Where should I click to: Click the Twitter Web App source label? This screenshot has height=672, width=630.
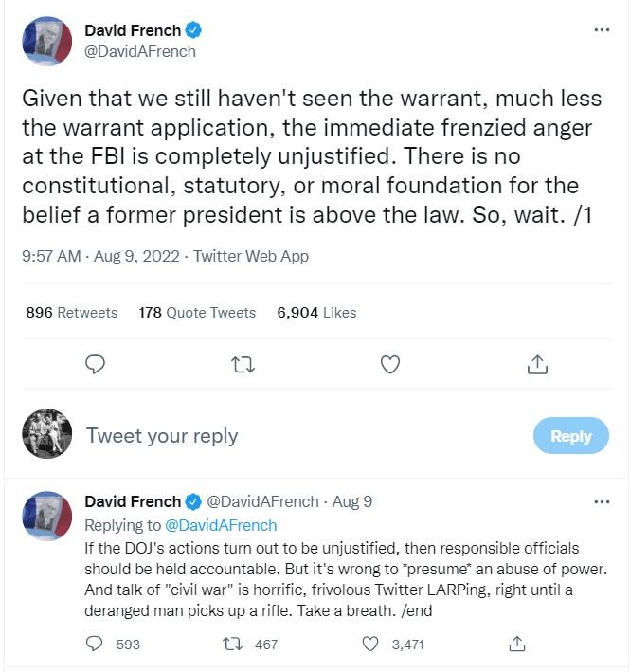[251, 256]
